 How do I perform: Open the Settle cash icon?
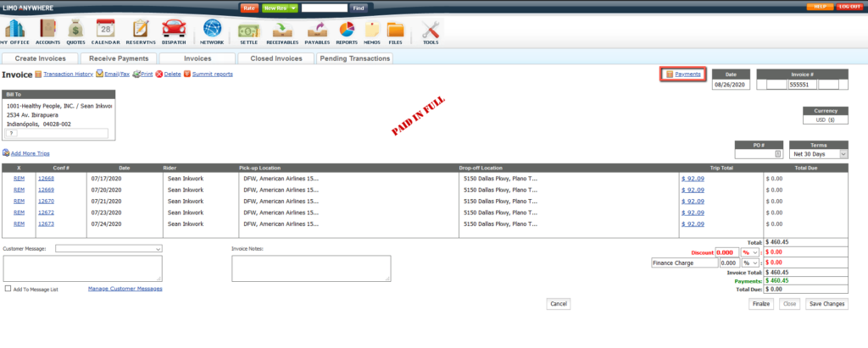[248, 30]
